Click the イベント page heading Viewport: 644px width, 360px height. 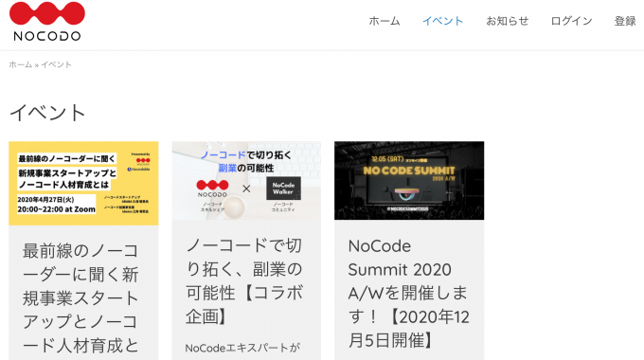tap(47, 113)
